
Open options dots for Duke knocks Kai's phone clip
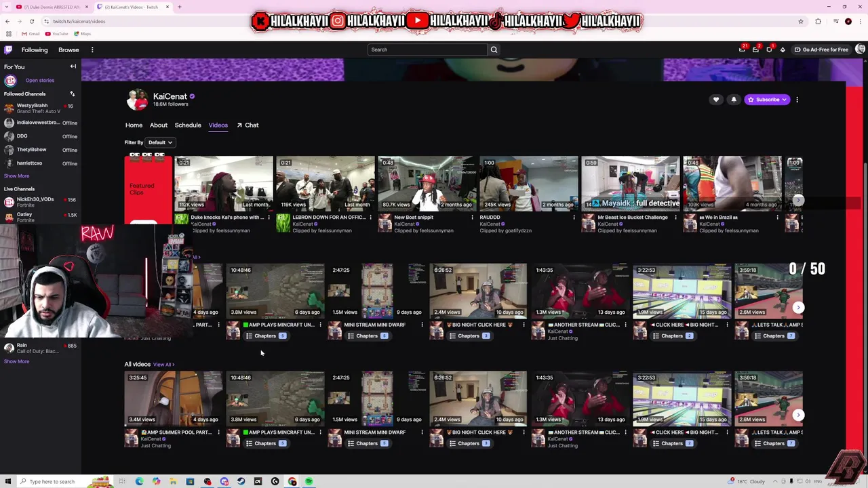pos(269,218)
